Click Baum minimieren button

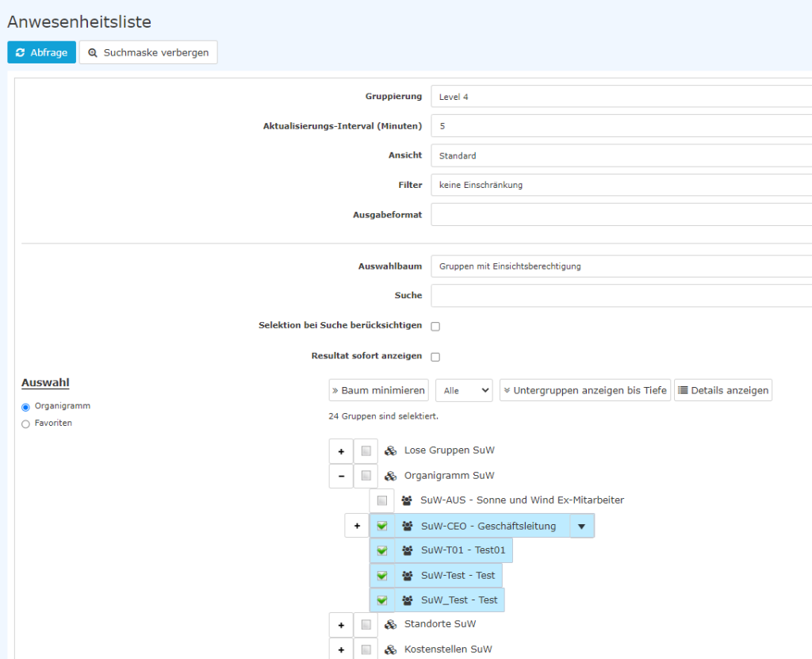(378, 390)
